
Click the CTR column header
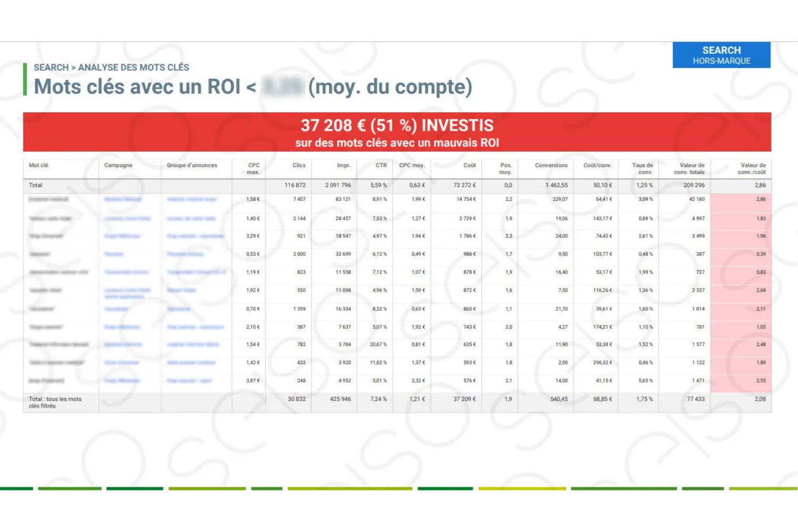[381, 165]
